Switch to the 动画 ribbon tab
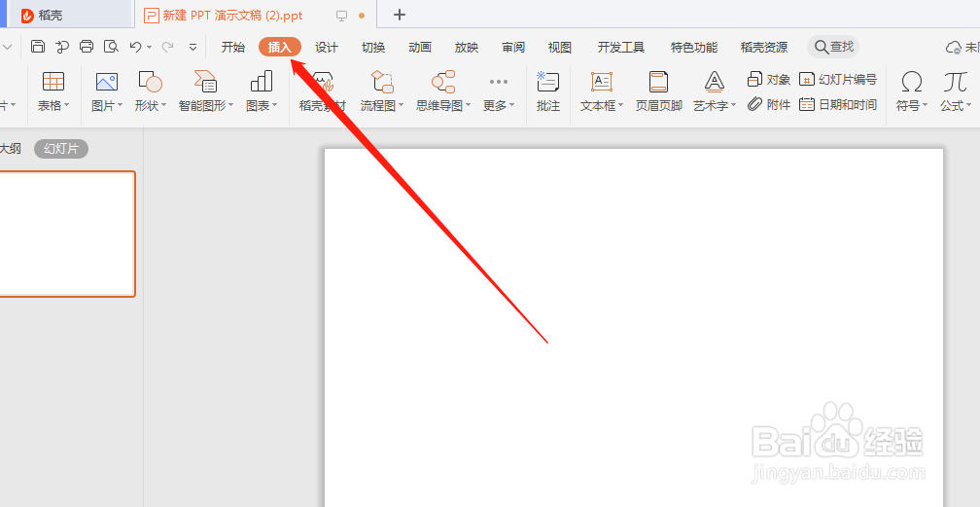Image resolution: width=980 pixels, height=507 pixels. click(x=420, y=47)
